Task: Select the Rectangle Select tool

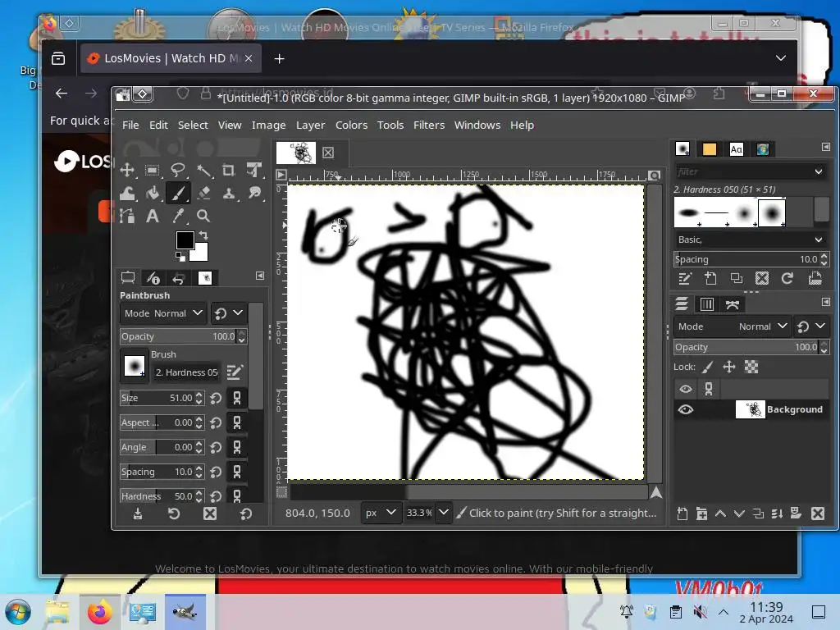Action: click(x=152, y=171)
